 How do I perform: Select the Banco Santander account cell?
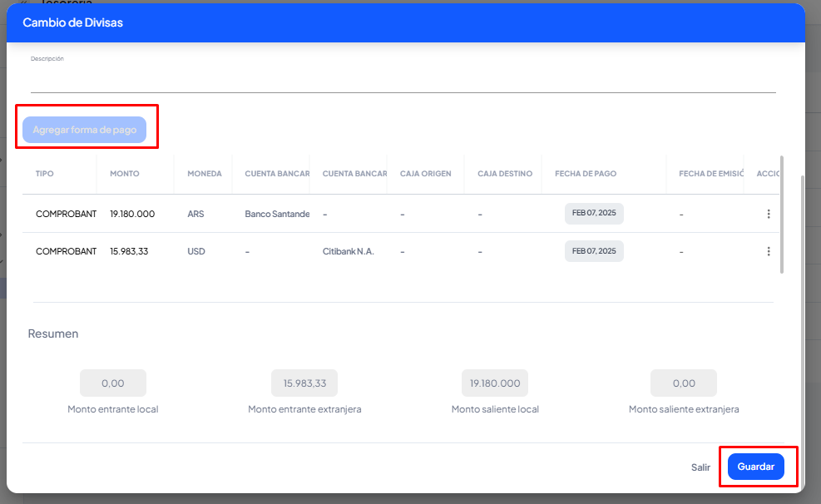click(276, 214)
